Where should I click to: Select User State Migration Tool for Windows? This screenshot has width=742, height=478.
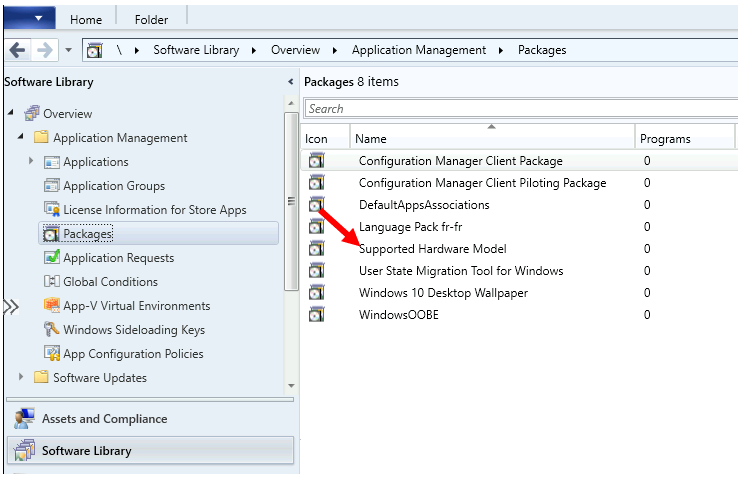(x=519, y=271)
